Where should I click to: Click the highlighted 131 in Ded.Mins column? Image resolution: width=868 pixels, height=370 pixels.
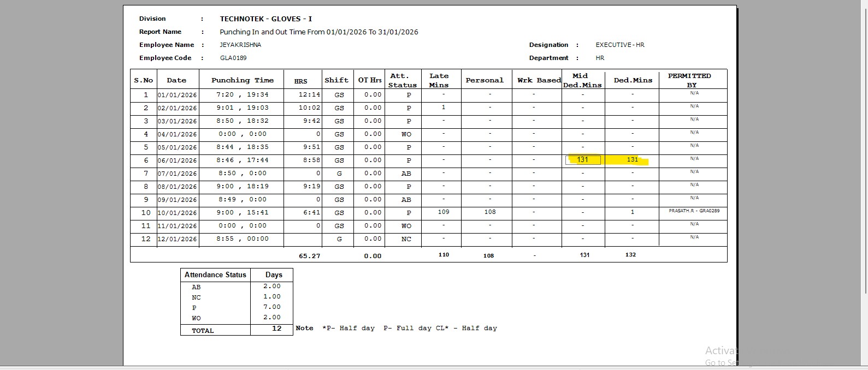pyautogui.click(x=632, y=160)
